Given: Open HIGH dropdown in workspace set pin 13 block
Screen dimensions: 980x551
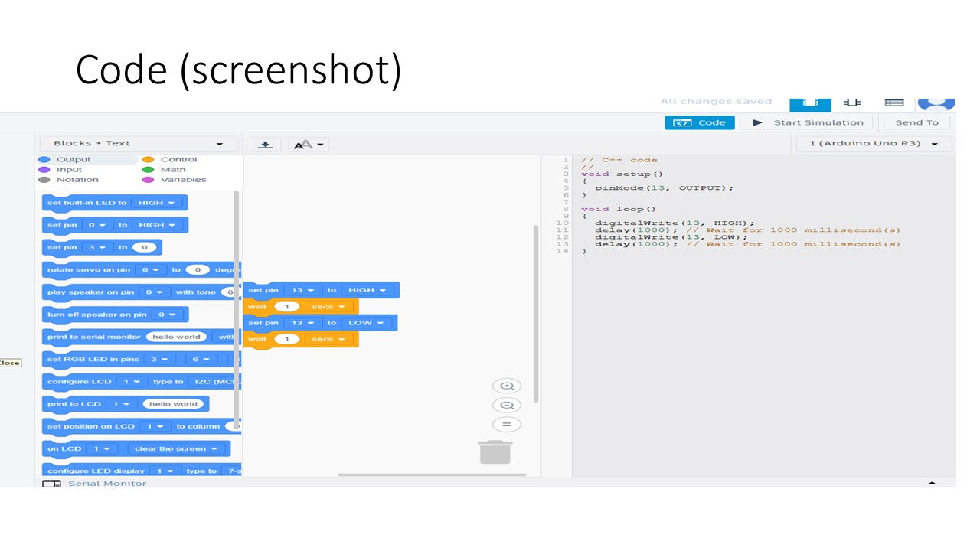Looking at the screenshot, I should coord(367,291).
